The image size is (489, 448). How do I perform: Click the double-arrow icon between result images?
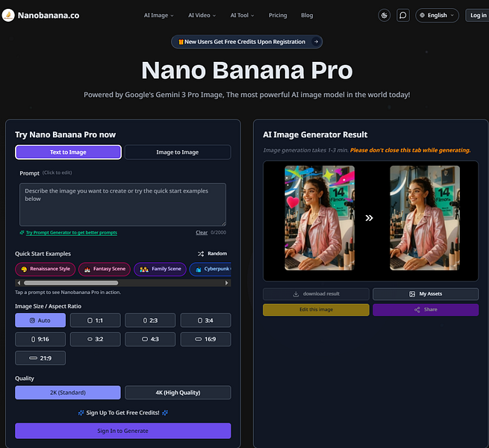[x=369, y=218]
